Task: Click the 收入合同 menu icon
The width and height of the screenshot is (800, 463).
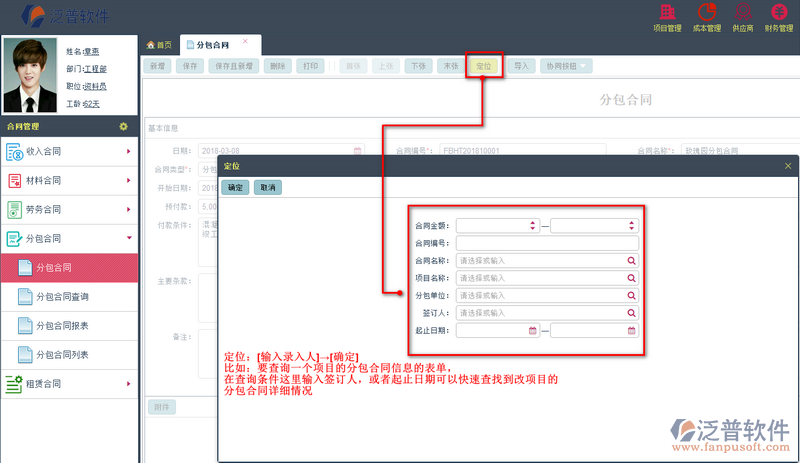Action: 14,152
